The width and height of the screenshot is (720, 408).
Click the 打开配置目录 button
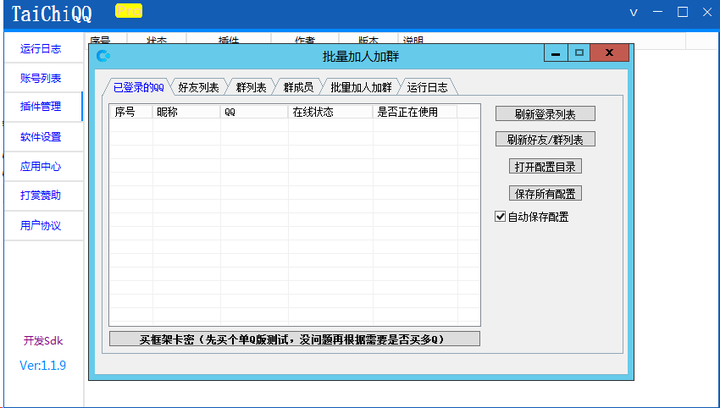pyautogui.click(x=545, y=167)
